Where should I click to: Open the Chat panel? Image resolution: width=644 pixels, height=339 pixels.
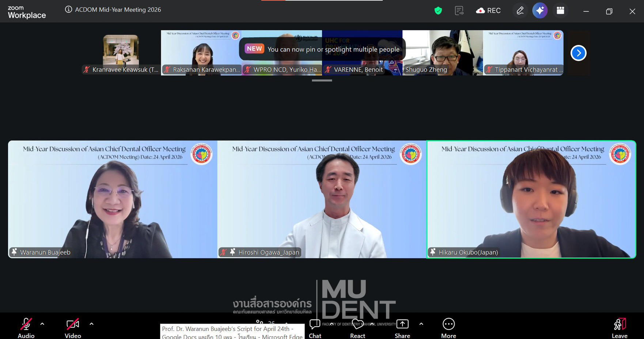click(315, 328)
